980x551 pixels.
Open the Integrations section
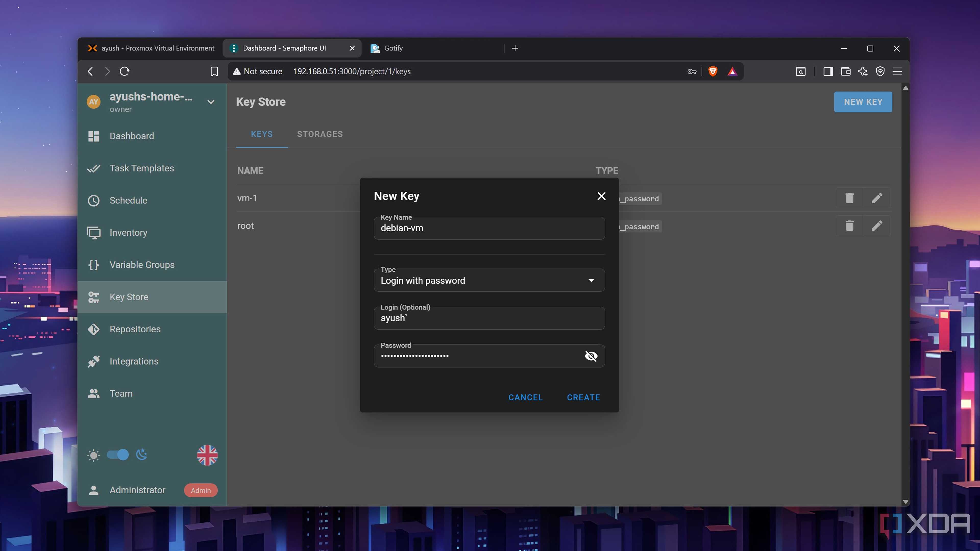(x=152, y=361)
